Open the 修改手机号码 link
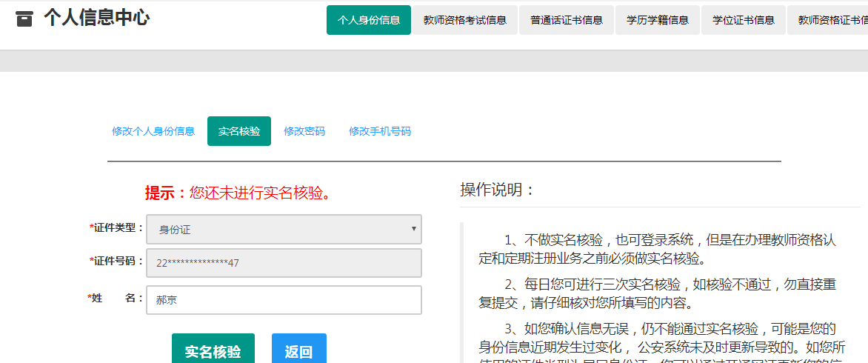 pyautogui.click(x=380, y=131)
